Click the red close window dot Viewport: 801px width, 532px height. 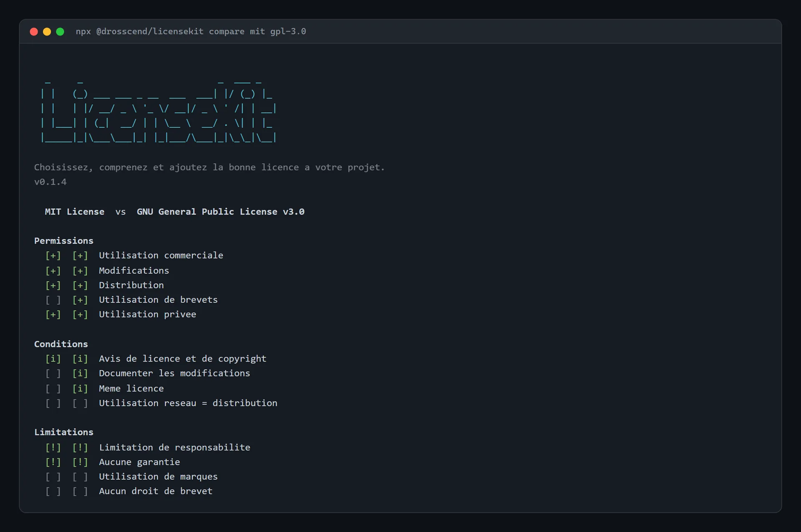click(34, 32)
